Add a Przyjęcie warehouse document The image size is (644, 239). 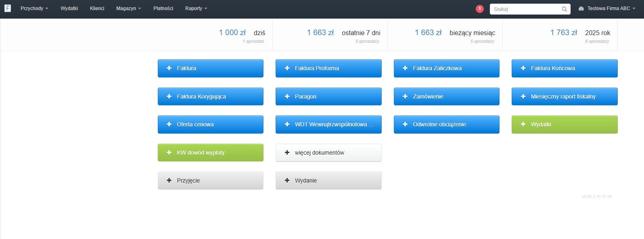(x=211, y=180)
